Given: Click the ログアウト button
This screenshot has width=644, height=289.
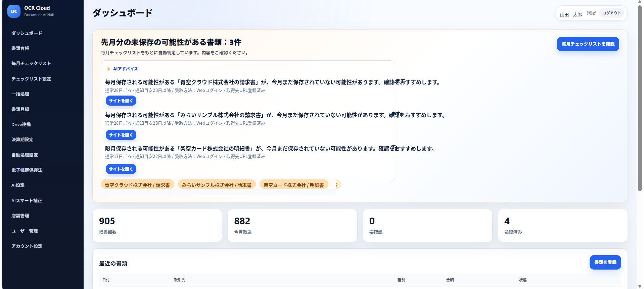Looking at the screenshot, I should [x=611, y=13].
